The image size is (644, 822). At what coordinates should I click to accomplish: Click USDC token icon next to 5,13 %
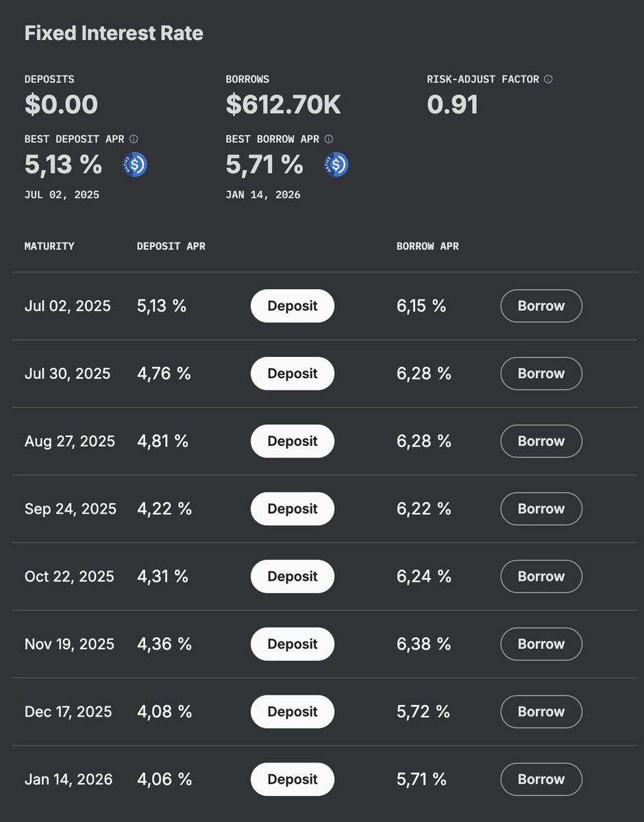[x=135, y=165]
